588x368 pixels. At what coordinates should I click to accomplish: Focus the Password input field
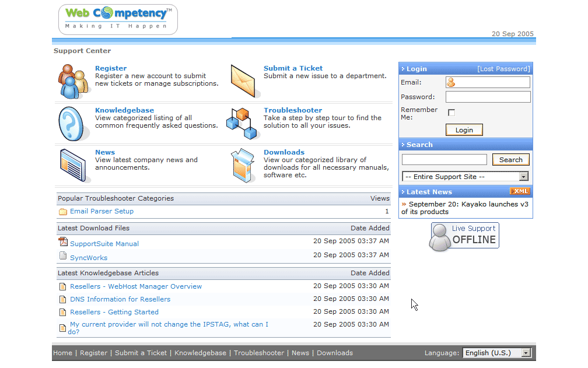point(488,97)
